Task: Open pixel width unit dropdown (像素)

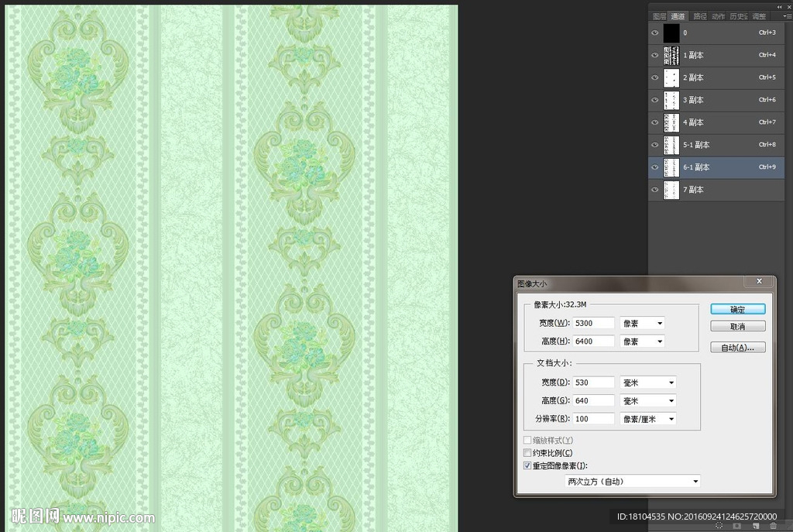Action: tap(642, 323)
